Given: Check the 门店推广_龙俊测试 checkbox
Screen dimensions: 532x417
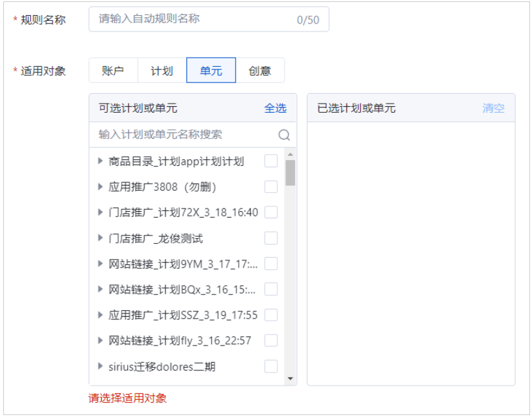Looking at the screenshot, I should 271,237.
